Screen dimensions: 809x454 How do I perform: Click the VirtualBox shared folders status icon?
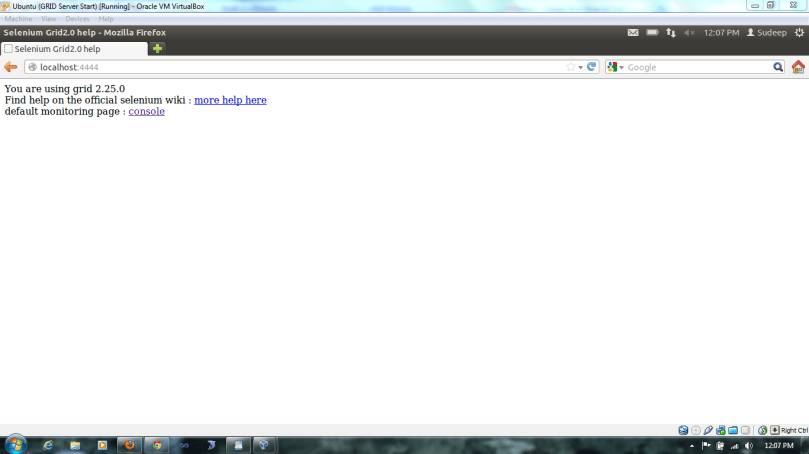pos(733,430)
